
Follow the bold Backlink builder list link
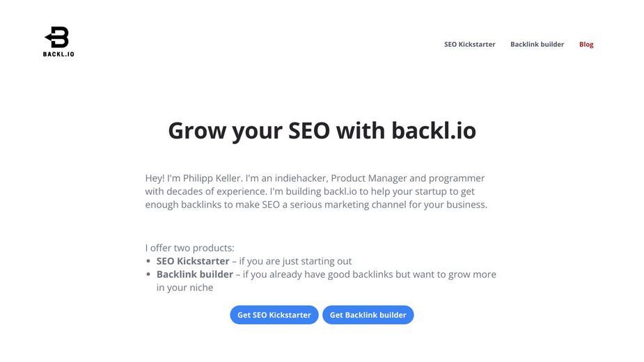(x=195, y=274)
